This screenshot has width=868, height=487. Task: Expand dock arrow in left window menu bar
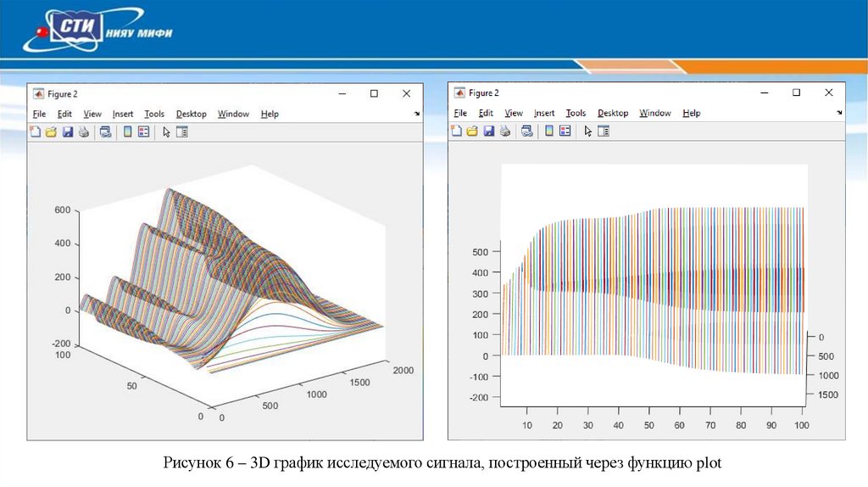click(416, 115)
